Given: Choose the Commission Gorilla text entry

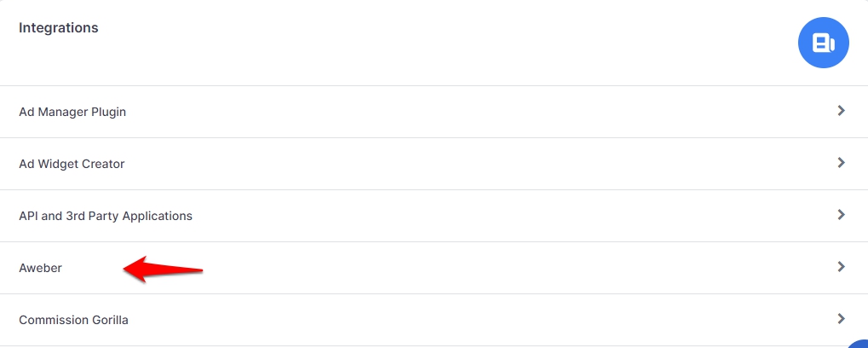Looking at the screenshot, I should coord(73,320).
